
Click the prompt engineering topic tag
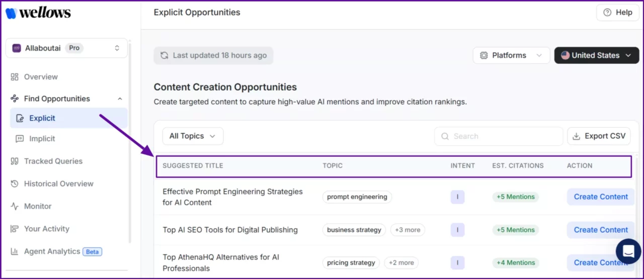[357, 197]
